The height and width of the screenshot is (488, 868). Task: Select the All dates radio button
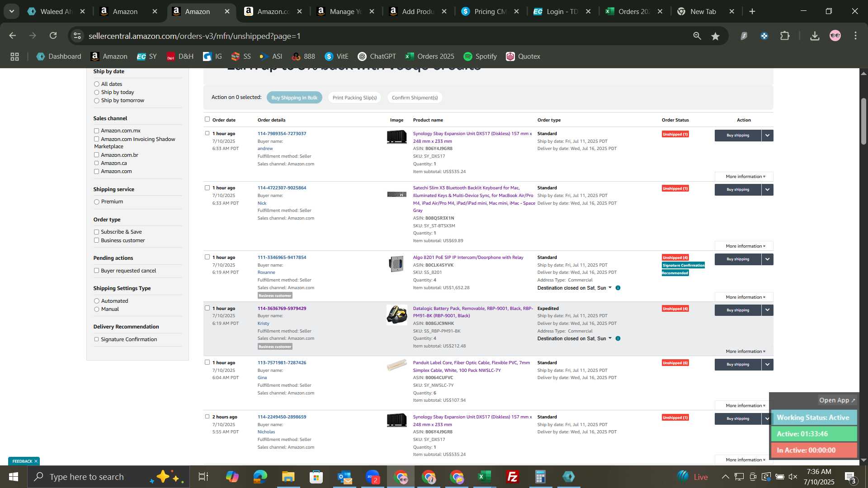[x=97, y=84]
